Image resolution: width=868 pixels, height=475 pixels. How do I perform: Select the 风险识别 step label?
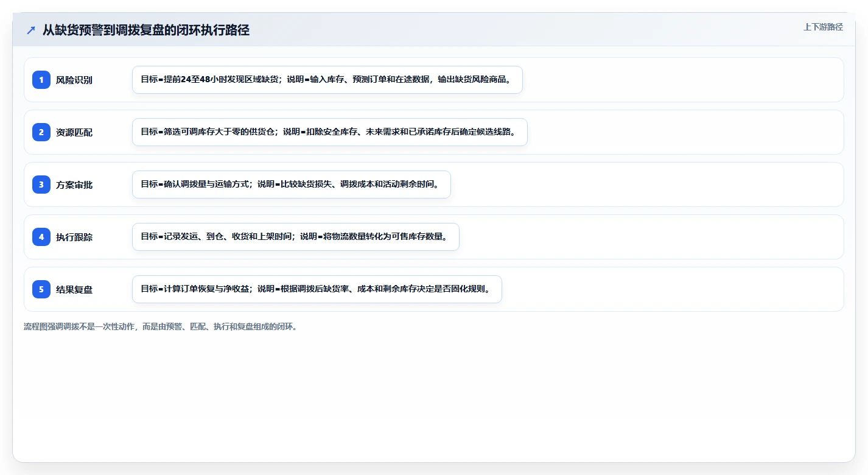coord(74,80)
